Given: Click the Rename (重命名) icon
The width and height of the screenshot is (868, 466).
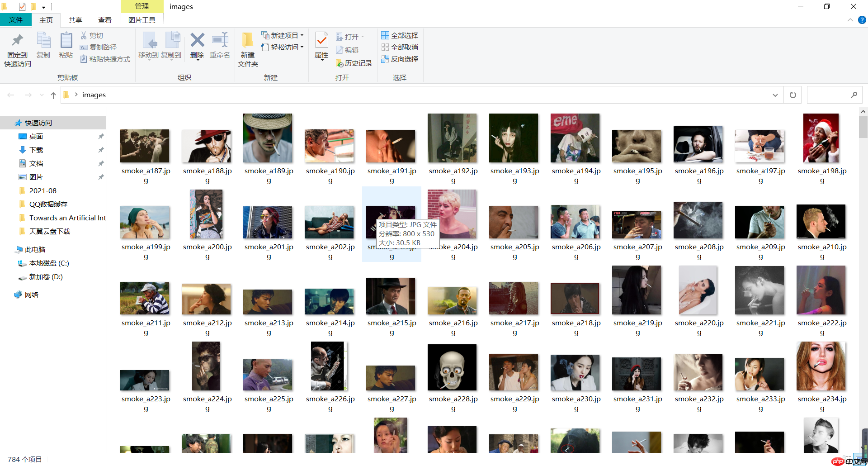Looking at the screenshot, I should [x=220, y=41].
